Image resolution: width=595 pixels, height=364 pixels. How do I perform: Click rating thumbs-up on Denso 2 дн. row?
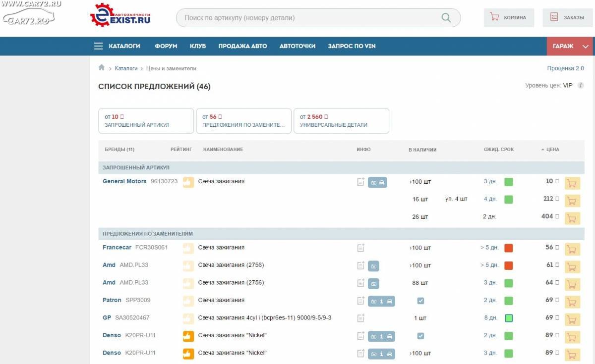(188, 336)
